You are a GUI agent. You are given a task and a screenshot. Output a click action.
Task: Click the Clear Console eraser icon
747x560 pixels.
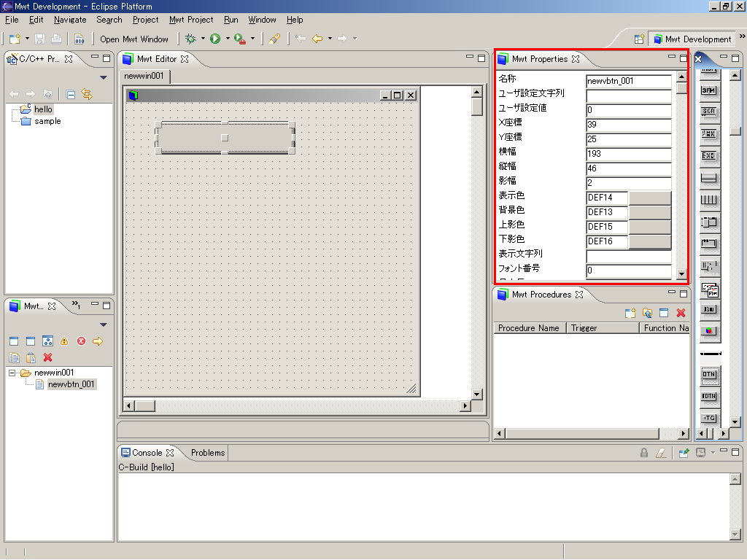661,453
